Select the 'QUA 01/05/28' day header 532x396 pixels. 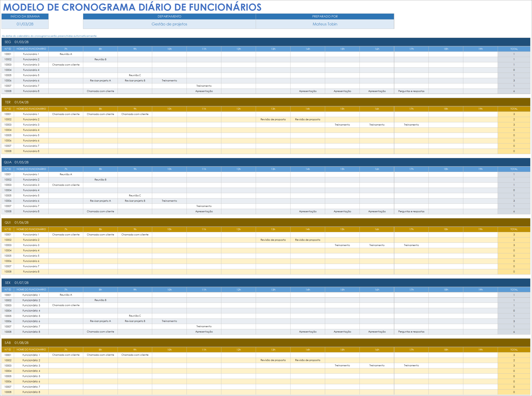coord(266,162)
